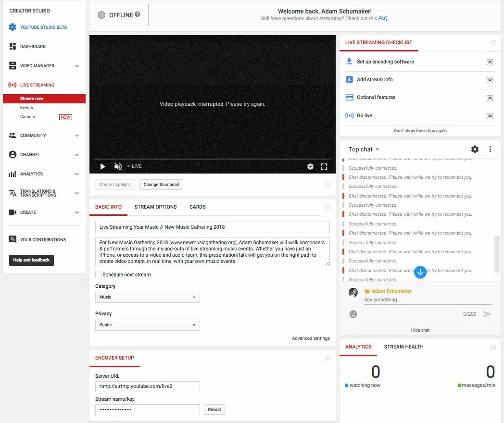Click the video progress bar
This screenshot has height=423, width=504.
(x=212, y=159)
